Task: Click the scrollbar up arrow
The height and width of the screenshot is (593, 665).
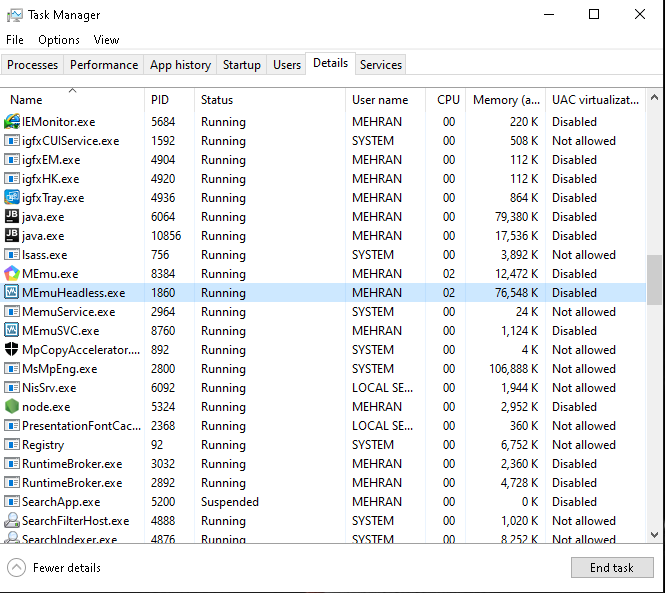Action: (x=654, y=98)
